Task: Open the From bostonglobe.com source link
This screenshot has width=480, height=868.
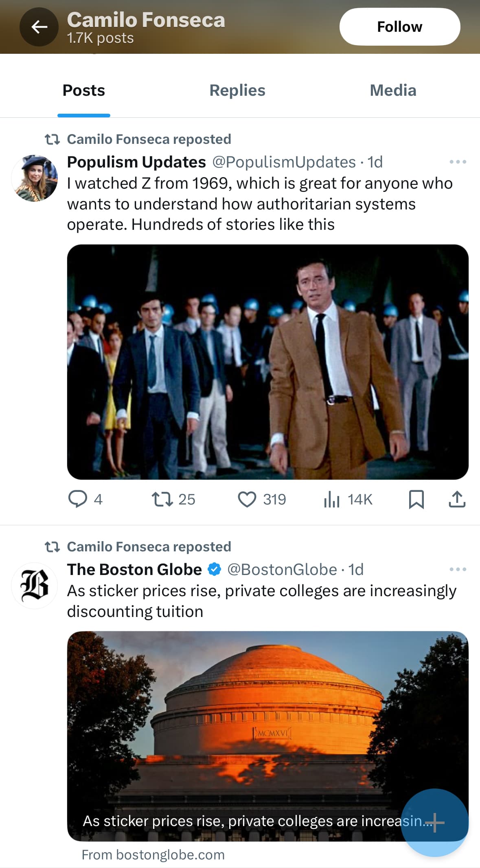Action: pos(153,855)
